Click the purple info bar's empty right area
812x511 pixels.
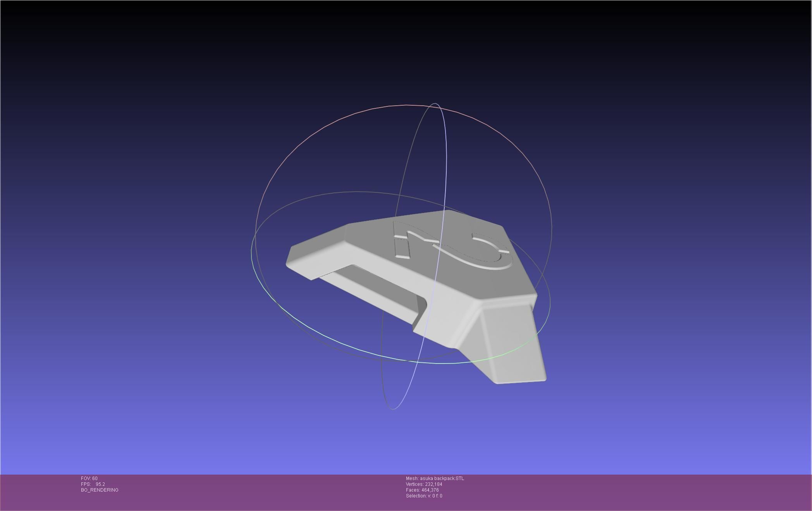coord(659,492)
